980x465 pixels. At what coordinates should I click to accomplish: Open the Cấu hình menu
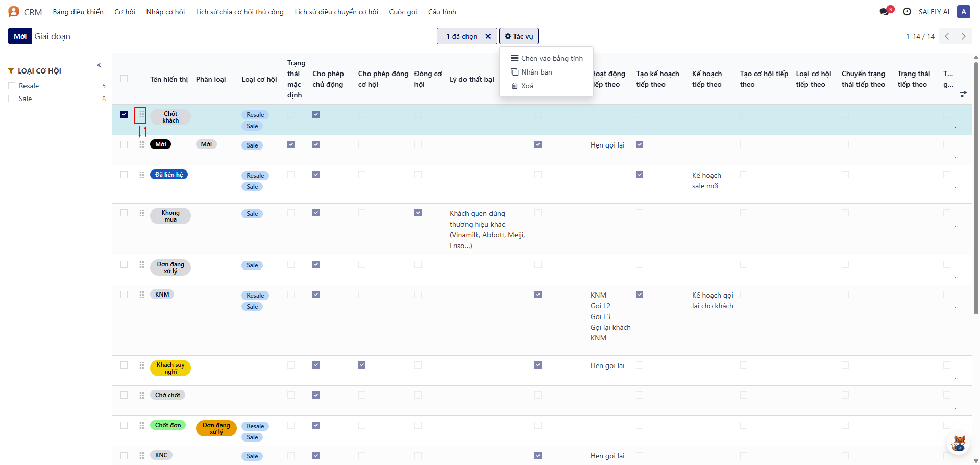(x=442, y=12)
